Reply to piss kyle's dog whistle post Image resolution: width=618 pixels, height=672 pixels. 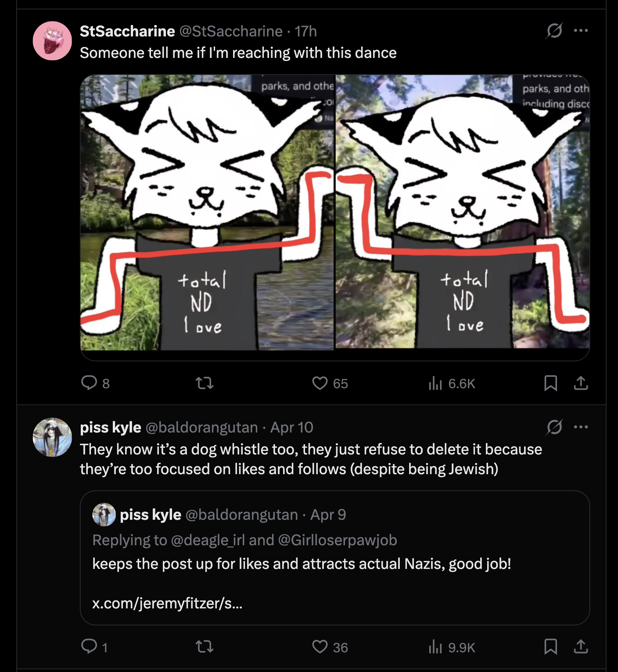(89, 646)
